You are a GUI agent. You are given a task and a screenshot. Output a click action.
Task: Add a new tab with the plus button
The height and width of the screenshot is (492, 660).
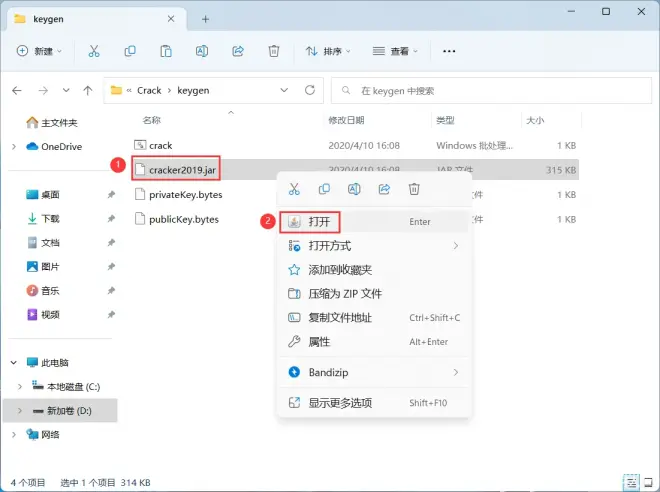(x=205, y=19)
